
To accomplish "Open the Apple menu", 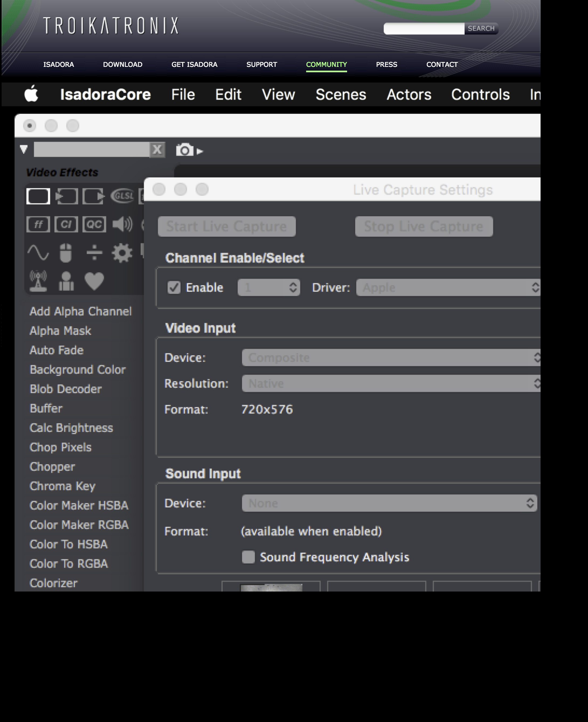I will coord(31,94).
